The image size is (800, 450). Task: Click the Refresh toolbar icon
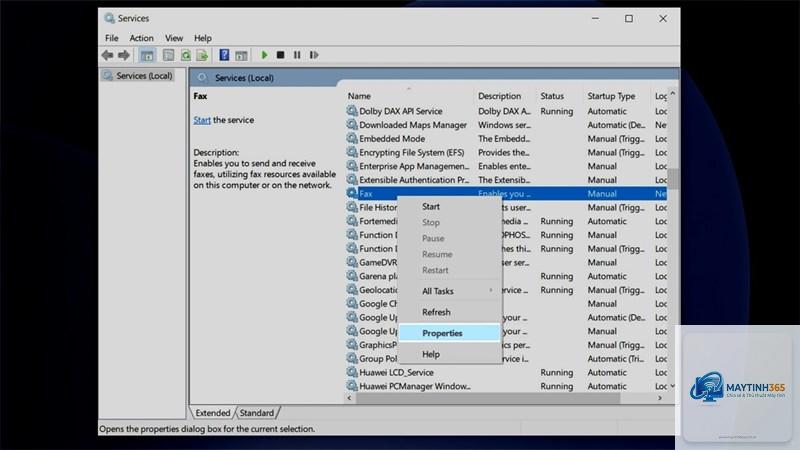coord(186,55)
